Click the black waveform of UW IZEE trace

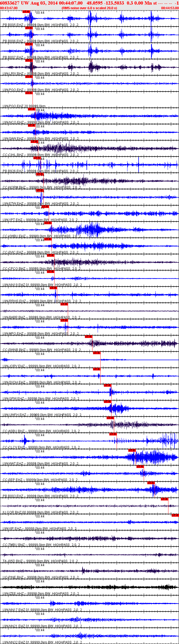(x=90, y=587)
